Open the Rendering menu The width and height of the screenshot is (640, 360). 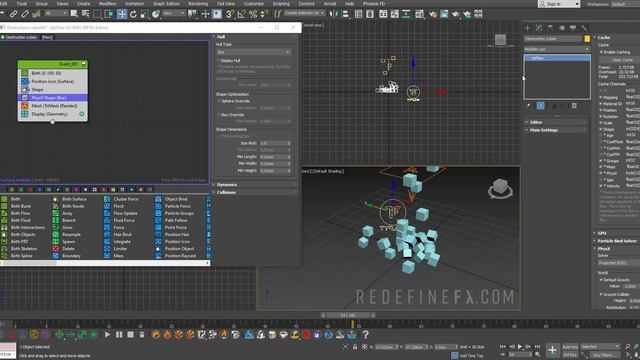point(198,3)
